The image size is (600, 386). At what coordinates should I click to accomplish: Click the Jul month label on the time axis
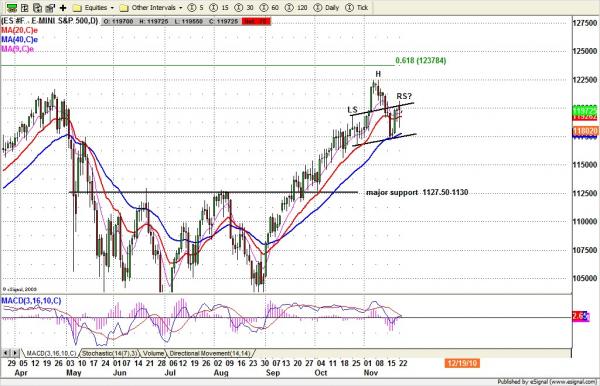[x=170, y=373]
